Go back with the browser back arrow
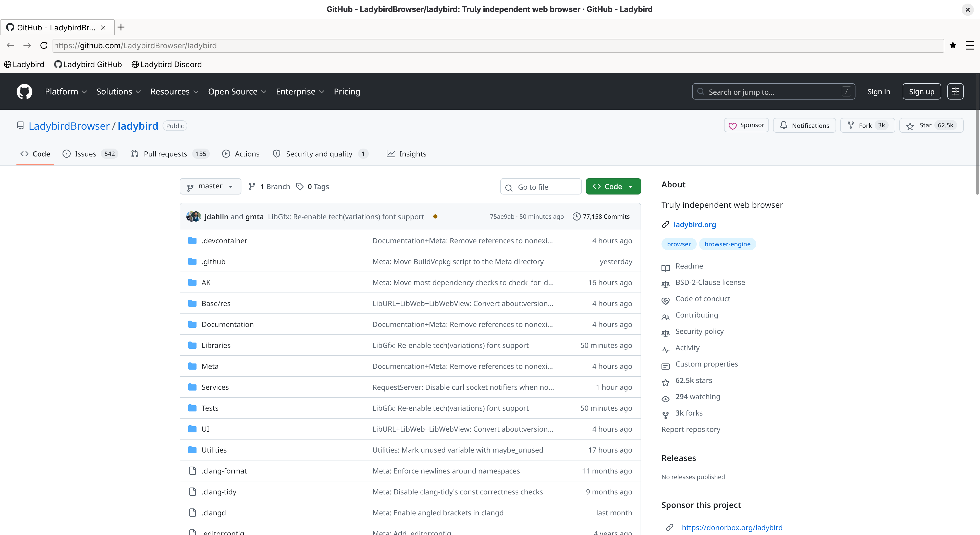980x535 pixels. point(10,45)
